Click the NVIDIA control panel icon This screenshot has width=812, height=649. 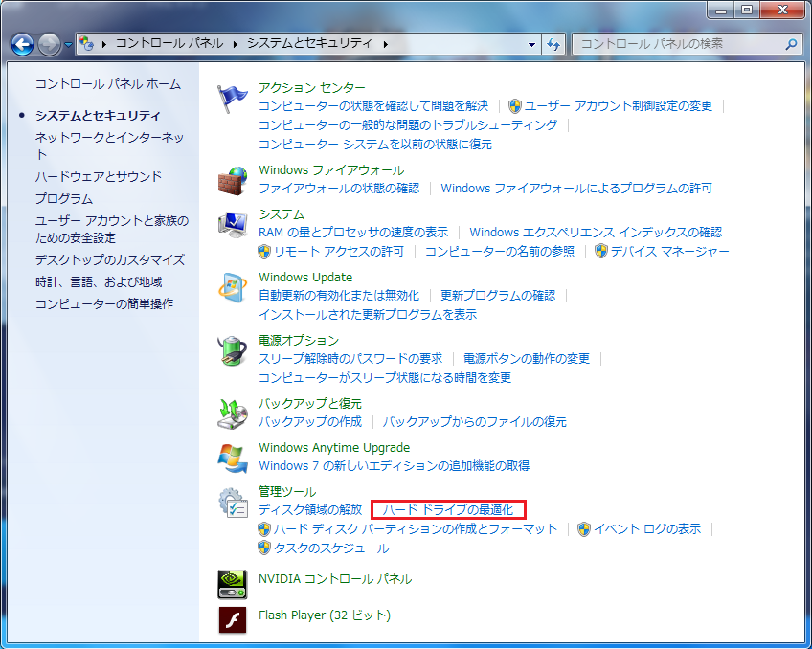pyautogui.click(x=232, y=584)
